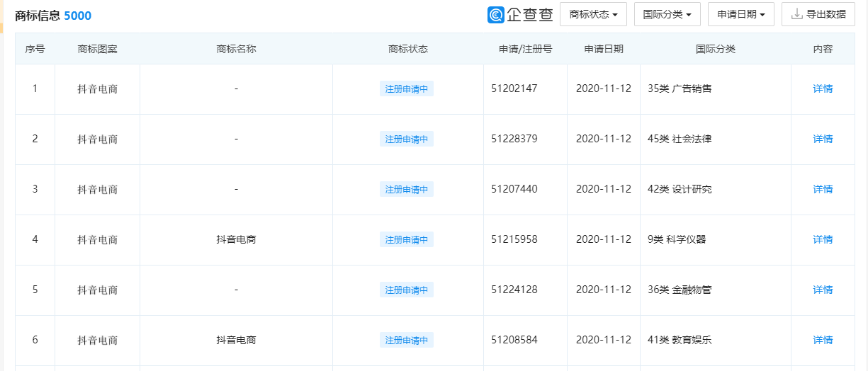Click the 申请日期 column header
The image size is (868, 371).
point(604,50)
